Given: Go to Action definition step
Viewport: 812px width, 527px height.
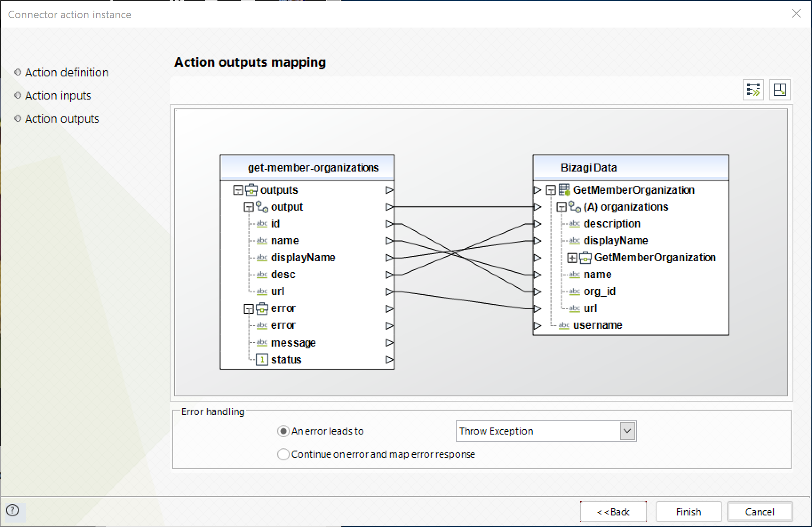Looking at the screenshot, I should pyautogui.click(x=67, y=72).
